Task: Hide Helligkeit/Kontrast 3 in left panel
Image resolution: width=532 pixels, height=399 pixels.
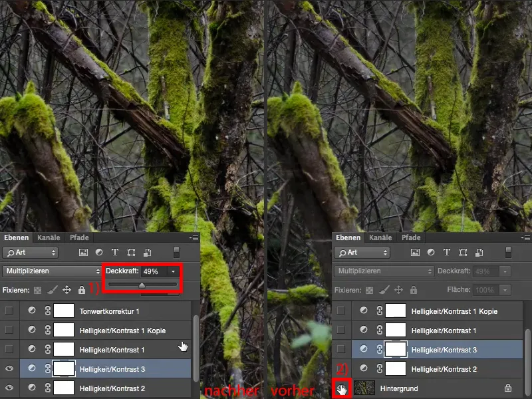Action: pos(9,368)
